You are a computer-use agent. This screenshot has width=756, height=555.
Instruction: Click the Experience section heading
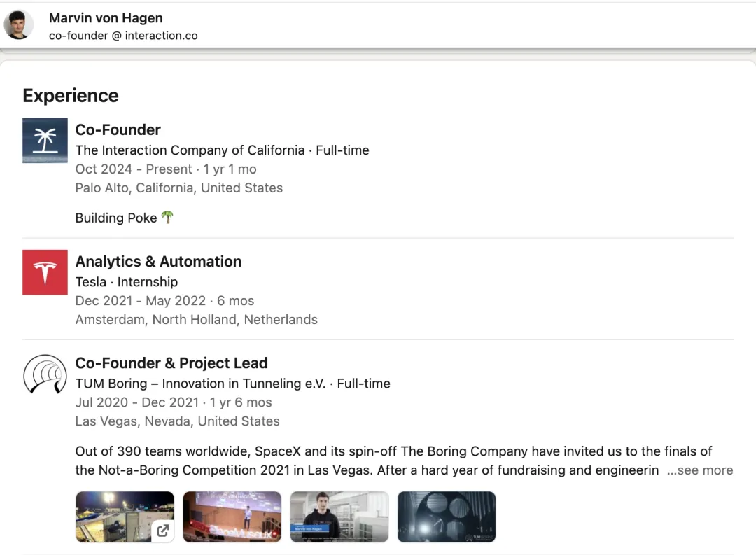[71, 95]
